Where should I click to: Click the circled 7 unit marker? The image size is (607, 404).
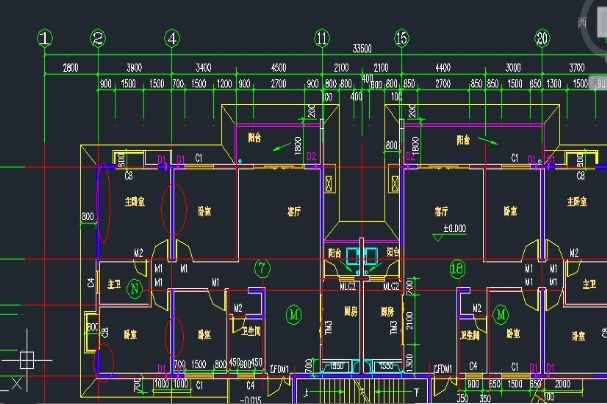coord(262,268)
